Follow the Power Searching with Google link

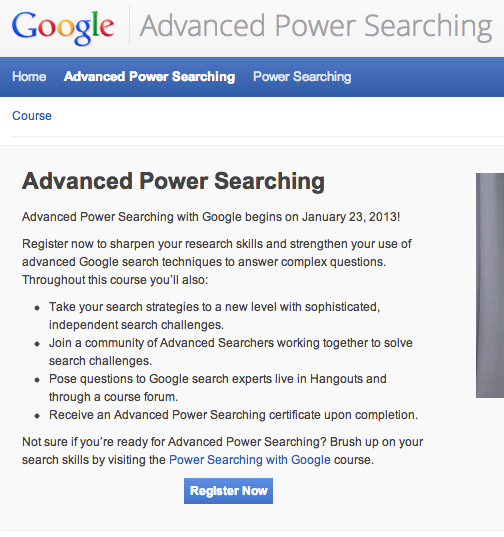point(250,460)
